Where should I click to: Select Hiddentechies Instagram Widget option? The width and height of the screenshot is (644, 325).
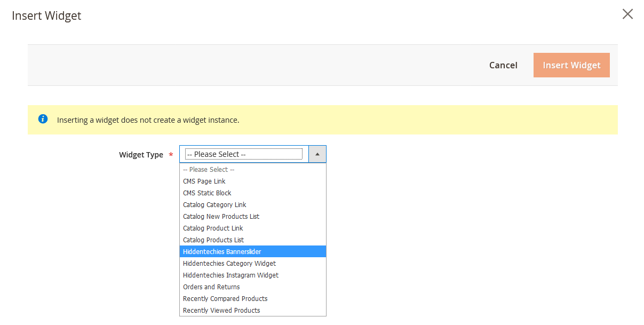(230, 275)
